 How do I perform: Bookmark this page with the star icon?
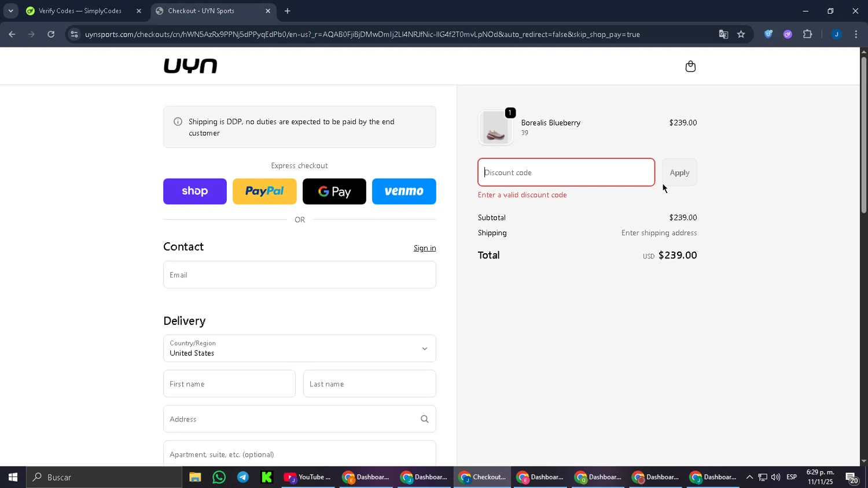coord(741,34)
